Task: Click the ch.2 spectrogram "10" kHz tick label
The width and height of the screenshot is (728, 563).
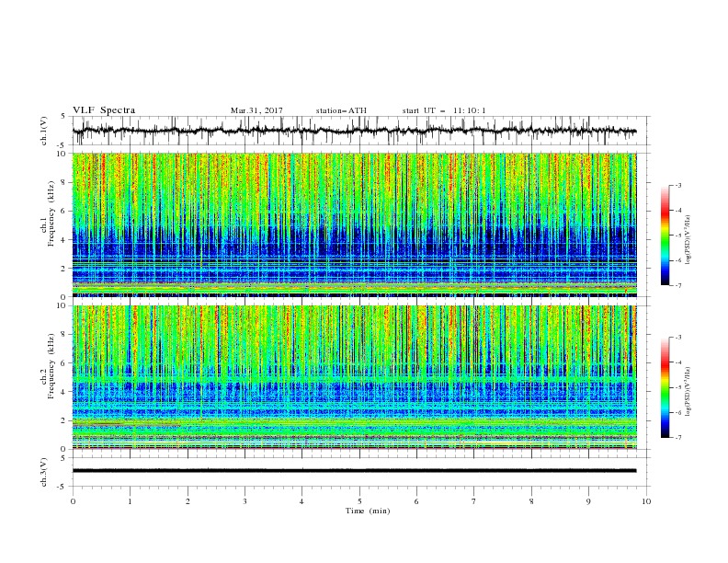Action: pyautogui.click(x=62, y=305)
